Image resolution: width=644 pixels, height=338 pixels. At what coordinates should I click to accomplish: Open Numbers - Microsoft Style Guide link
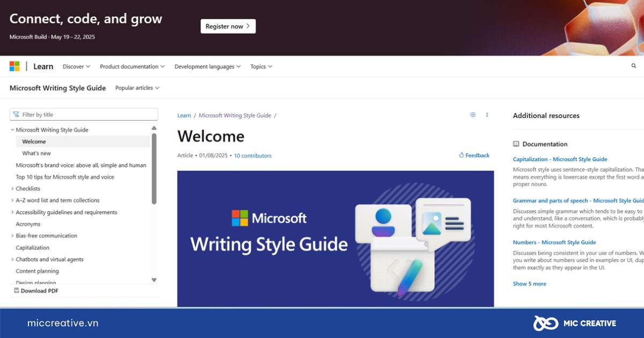pos(554,243)
